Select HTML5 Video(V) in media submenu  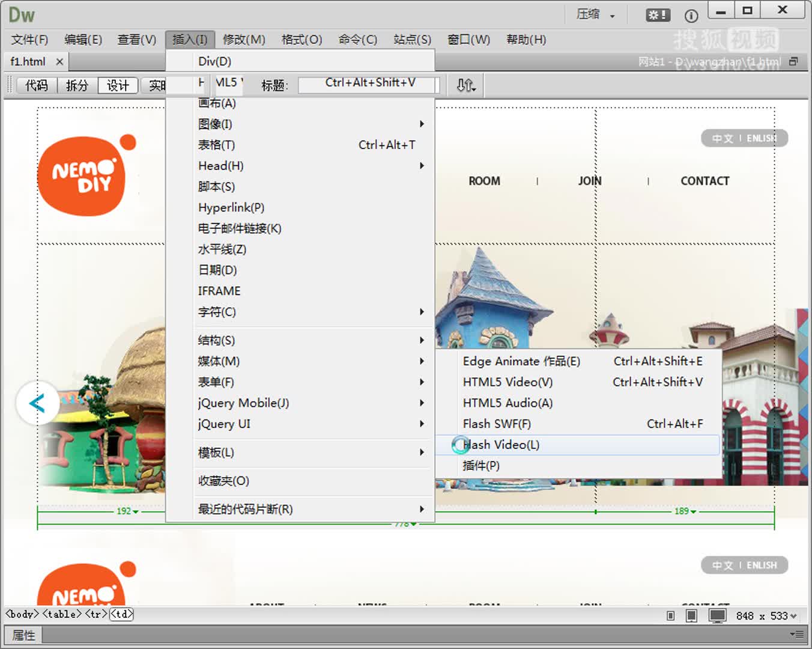click(x=579, y=382)
